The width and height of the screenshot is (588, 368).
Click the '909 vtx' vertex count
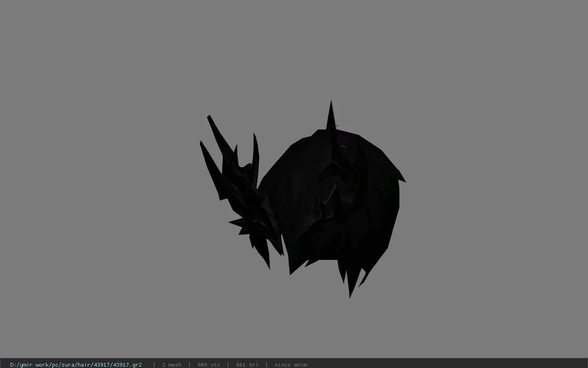tap(209, 365)
